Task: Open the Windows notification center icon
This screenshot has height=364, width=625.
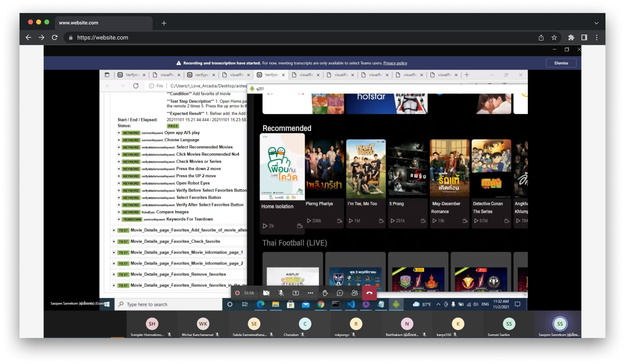Action: [x=518, y=304]
